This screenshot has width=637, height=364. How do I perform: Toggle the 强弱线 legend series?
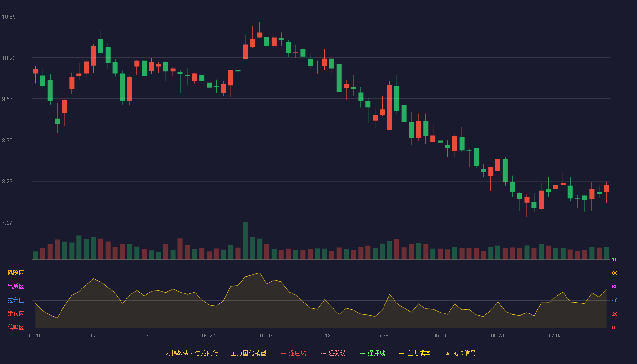(333, 353)
